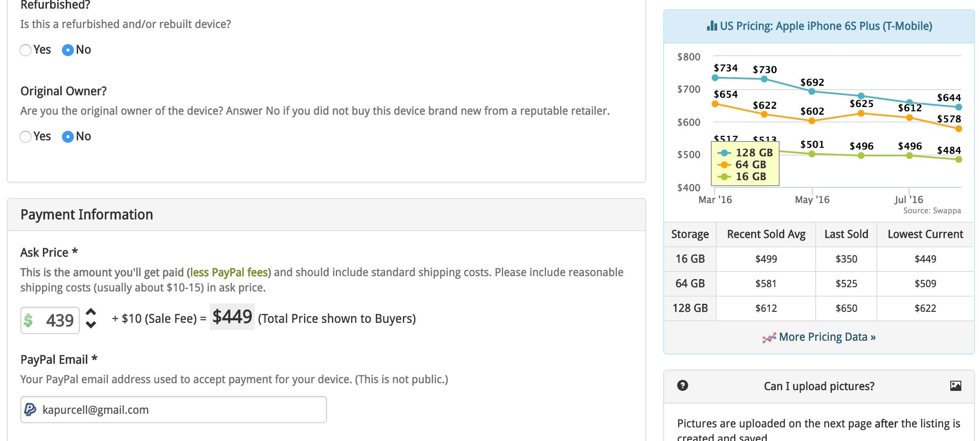Click the question mark help icon

pyautogui.click(x=683, y=385)
